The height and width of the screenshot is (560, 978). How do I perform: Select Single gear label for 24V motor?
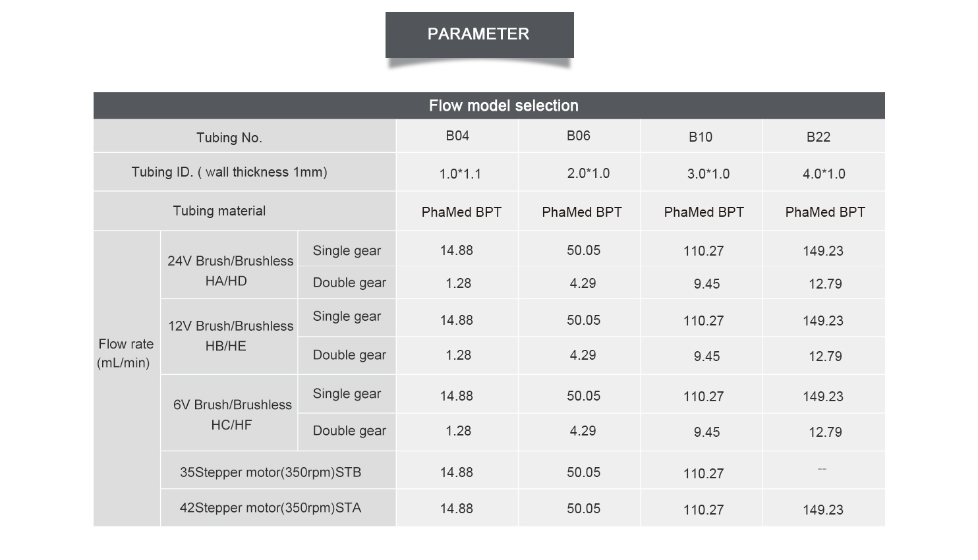[x=347, y=250]
